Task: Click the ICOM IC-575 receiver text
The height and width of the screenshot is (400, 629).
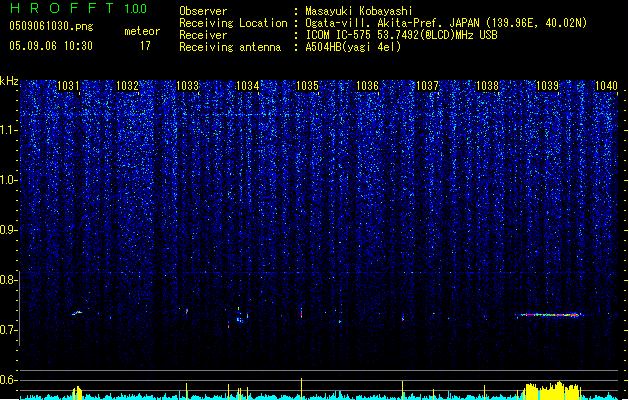Action: (401, 35)
